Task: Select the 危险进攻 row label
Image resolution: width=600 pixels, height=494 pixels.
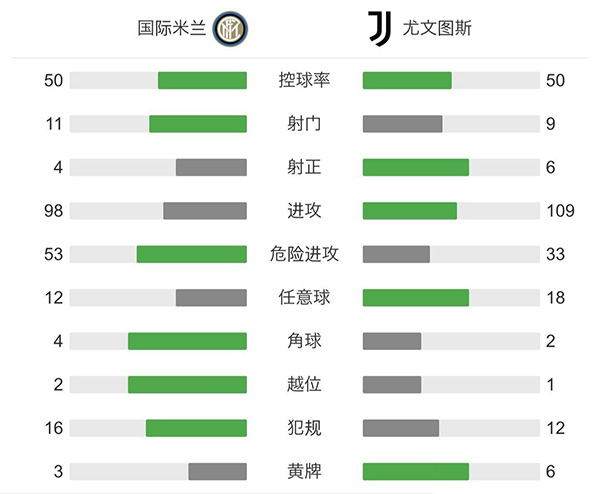Action: pos(304,254)
